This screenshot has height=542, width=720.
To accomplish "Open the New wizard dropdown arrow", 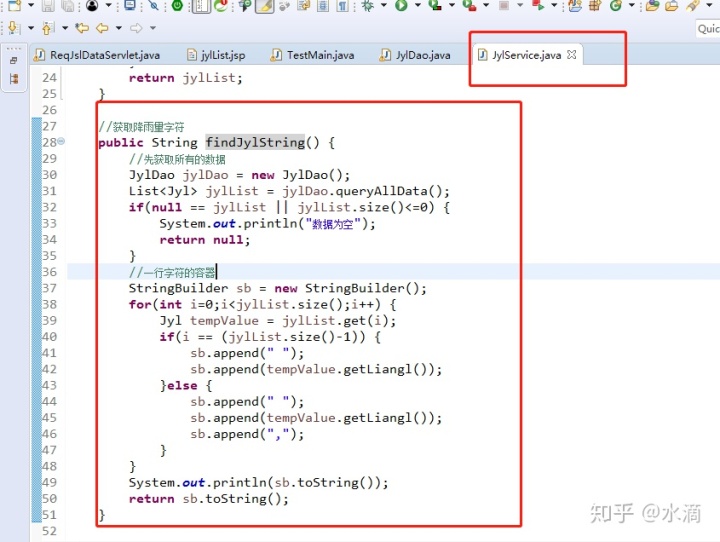I will tap(31, 6).
